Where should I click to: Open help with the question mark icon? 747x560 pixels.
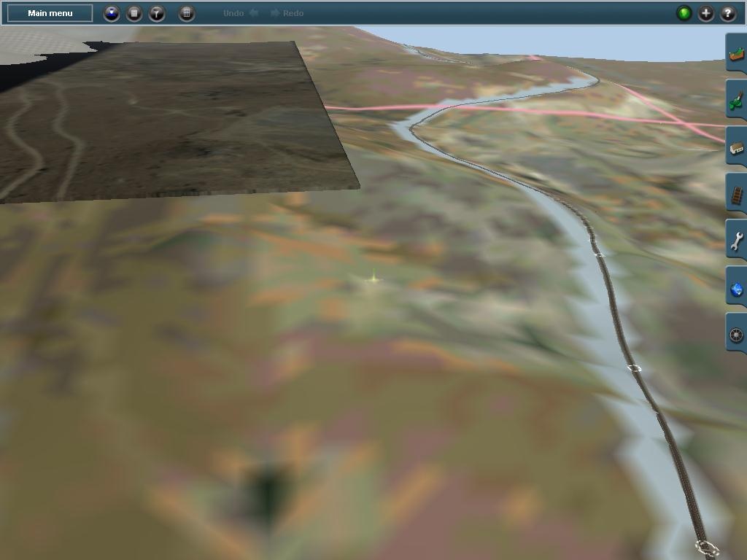[x=728, y=13]
